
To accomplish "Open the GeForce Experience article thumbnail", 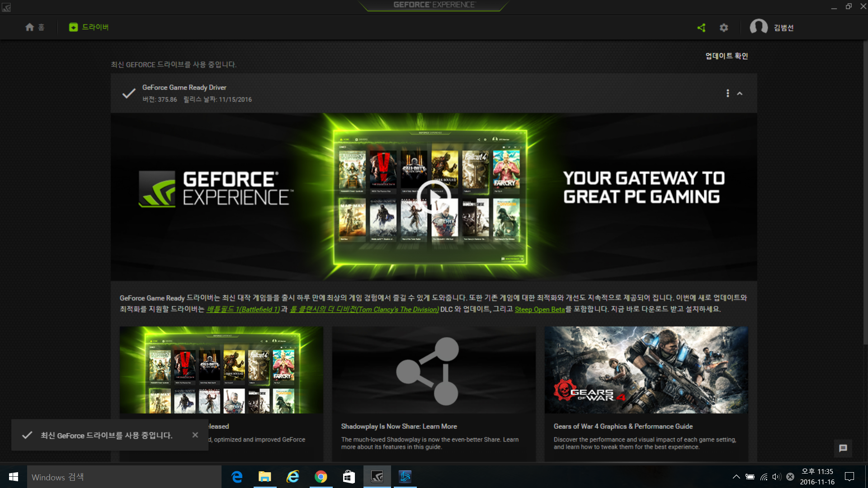I will (222, 370).
